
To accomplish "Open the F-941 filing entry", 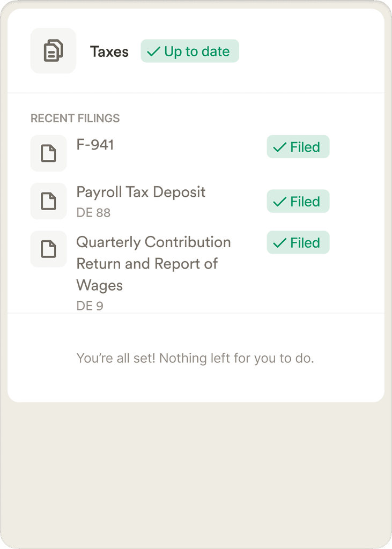I will coord(95,145).
